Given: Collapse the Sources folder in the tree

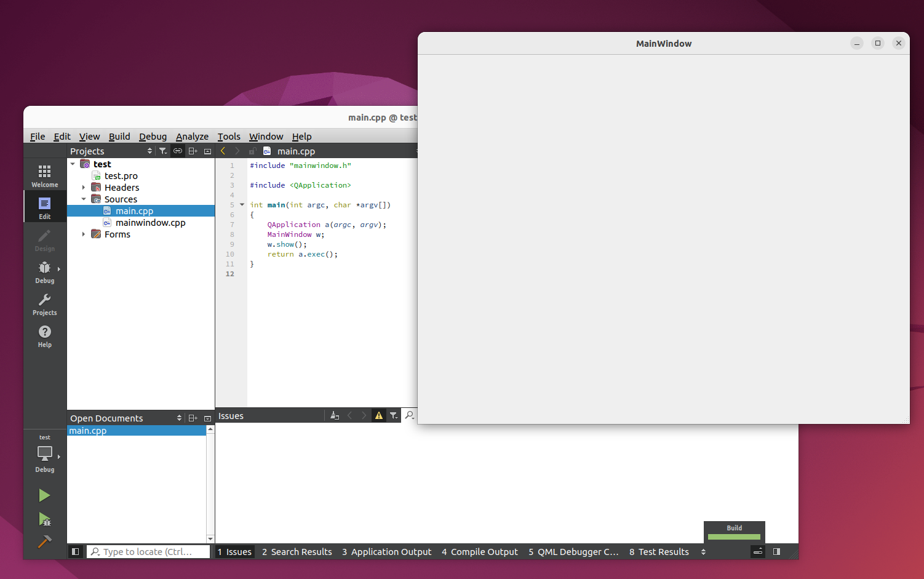Looking at the screenshot, I should click(84, 199).
